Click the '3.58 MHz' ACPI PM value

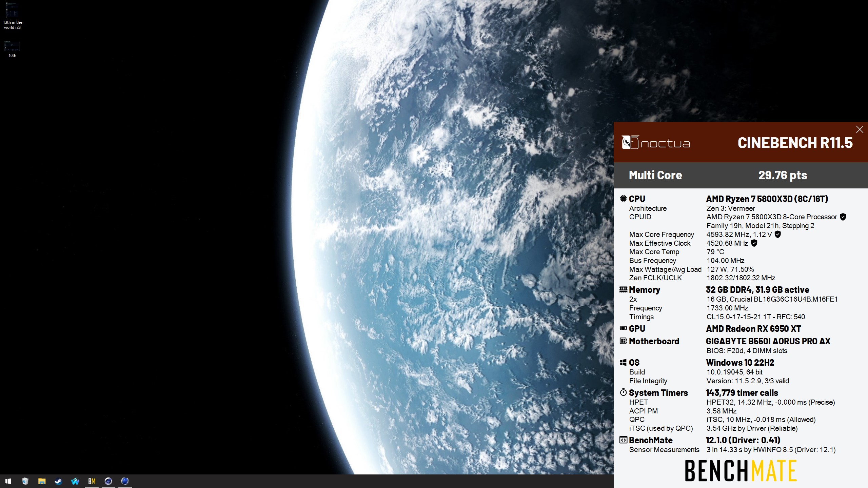tap(722, 411)
